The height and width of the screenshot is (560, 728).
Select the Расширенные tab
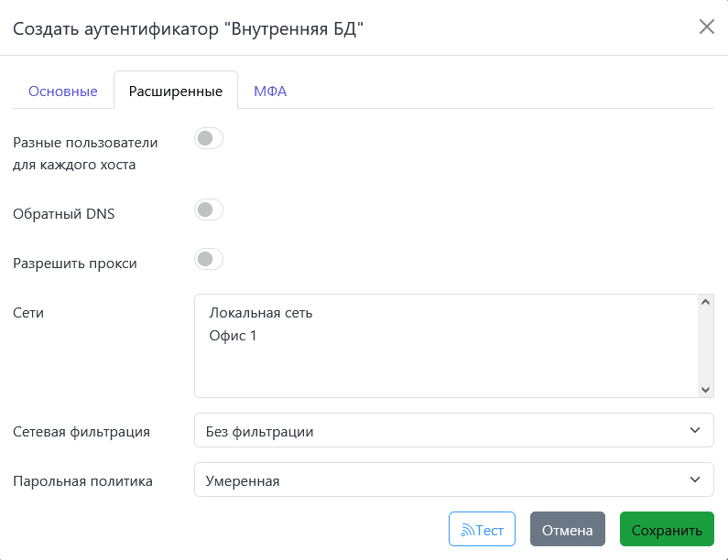click(x=176, y=92)
